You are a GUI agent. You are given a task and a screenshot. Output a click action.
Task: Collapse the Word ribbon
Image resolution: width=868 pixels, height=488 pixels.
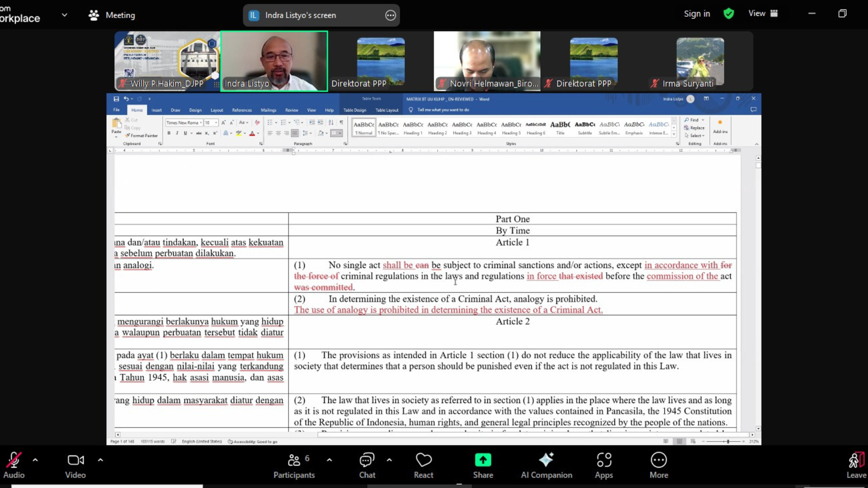pyautogui.click(x=757, y=144)
